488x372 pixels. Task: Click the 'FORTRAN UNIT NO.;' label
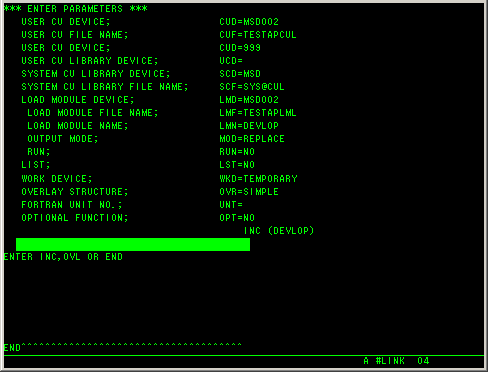[x=72, y=205]
